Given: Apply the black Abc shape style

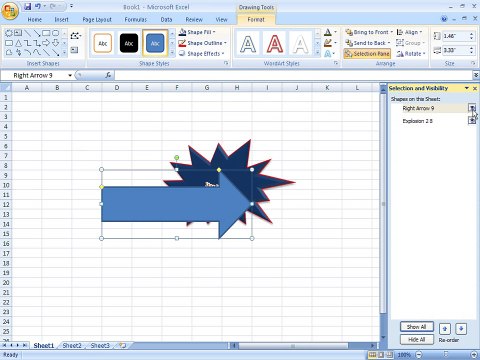Looking at the screenshot, I should click(129, 43).
